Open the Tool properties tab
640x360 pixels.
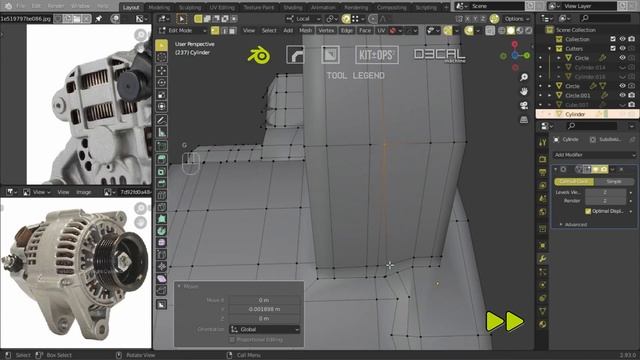pyautogui.click(x=542, y=142)
